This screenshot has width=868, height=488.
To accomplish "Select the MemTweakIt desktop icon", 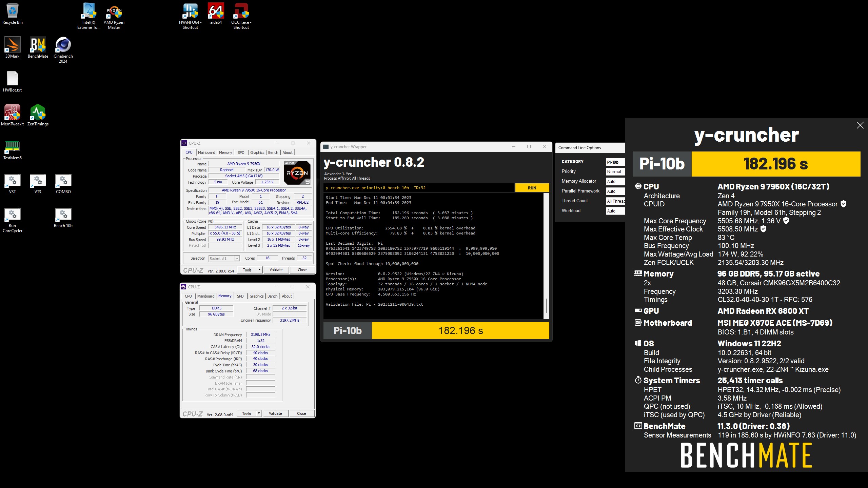I will [x=13, y=115].
